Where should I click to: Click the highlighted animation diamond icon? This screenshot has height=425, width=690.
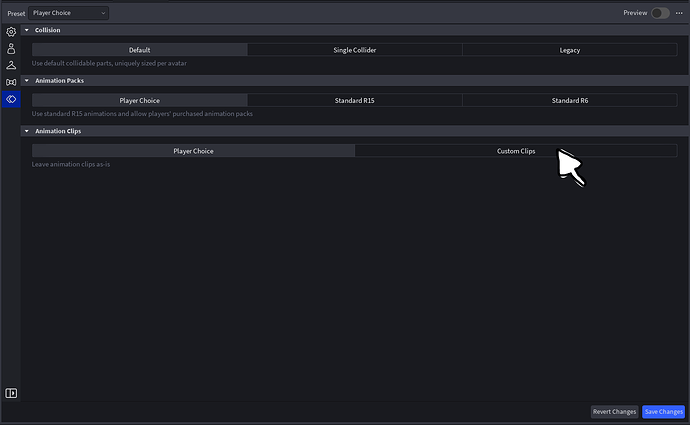click(x=11, y=99)
